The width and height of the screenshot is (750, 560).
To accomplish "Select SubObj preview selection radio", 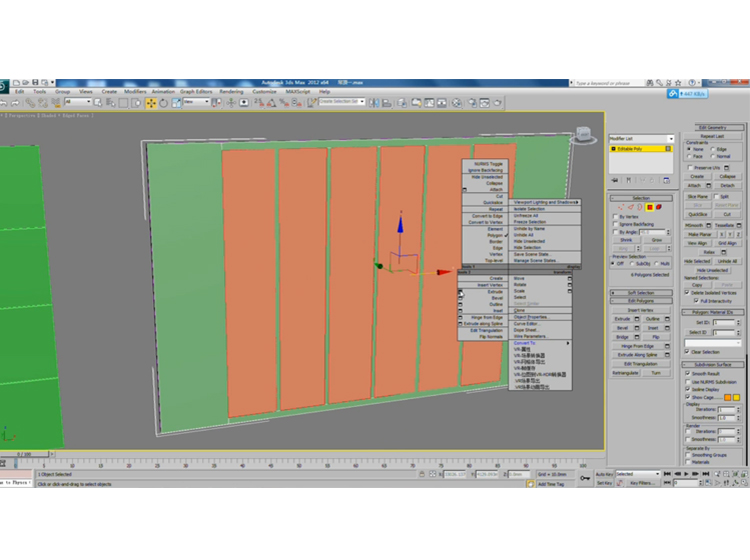I will pos(632,264).
